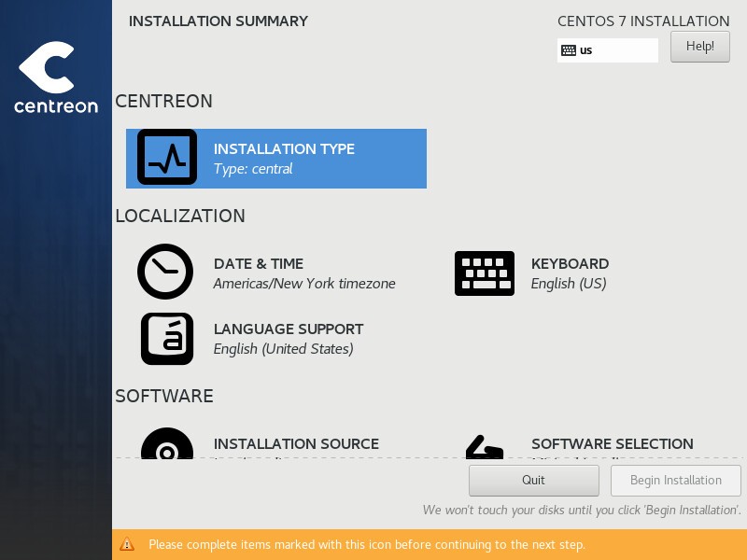Screen dimensions: 747x560
Task: Click the 'us' keyboard layout indicator field
Action: (x=607, y=49)
